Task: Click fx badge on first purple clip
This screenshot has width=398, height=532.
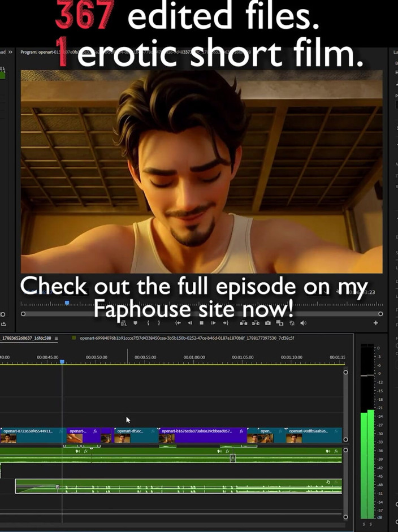Action: (96, 431)
